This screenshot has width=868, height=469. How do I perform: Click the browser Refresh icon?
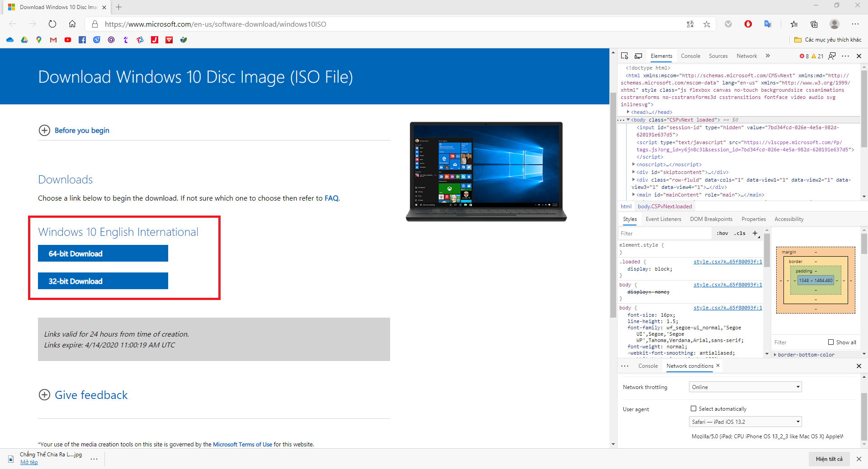pos(52,24)
